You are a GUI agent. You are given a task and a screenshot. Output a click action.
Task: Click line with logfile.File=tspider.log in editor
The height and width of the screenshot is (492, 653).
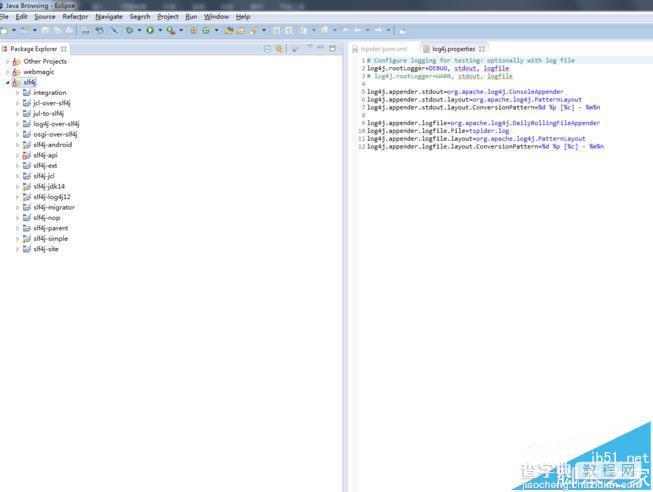click(x=438, y=131)
